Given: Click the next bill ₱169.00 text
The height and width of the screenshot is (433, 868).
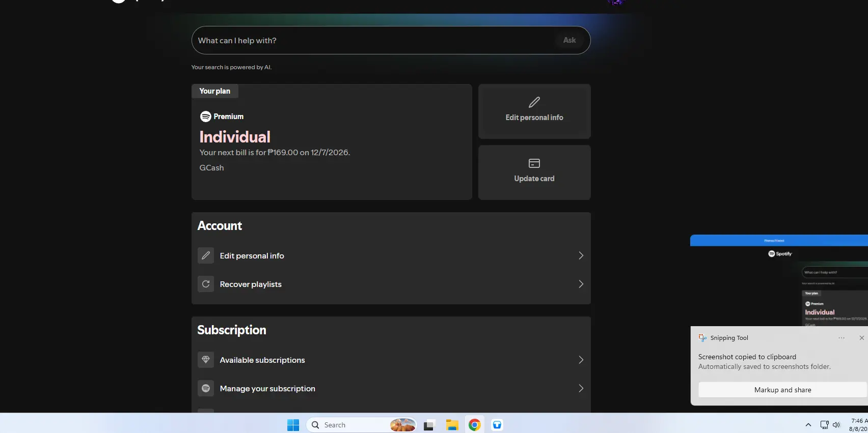Looking at the screenshot, I should click(x=275, y=153).
